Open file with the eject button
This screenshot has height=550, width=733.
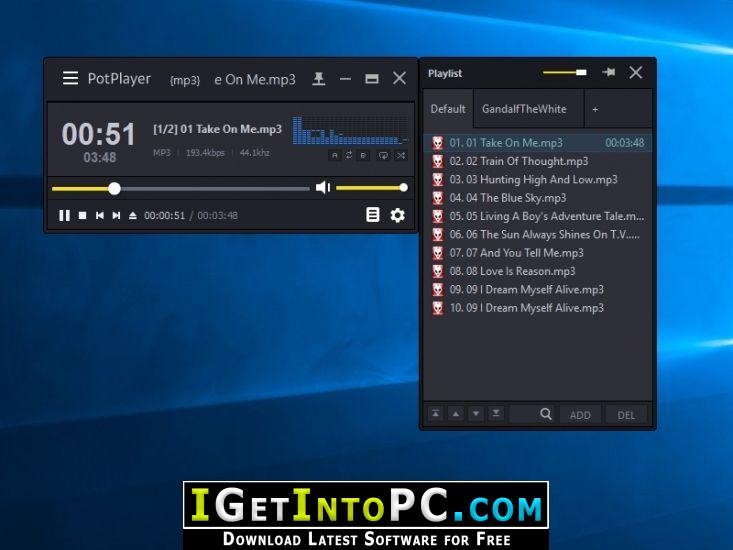coord(133,215)
